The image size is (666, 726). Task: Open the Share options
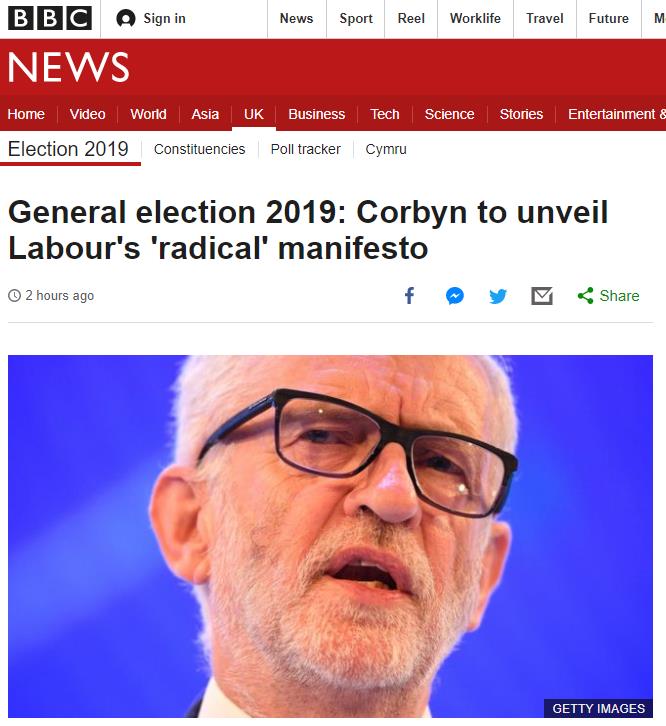tap(608, 296)
